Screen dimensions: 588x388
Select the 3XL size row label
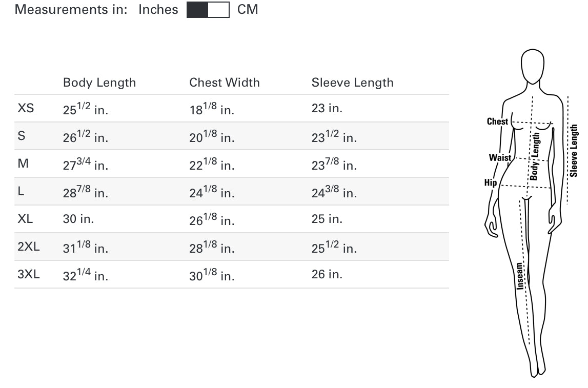pyautogui.click(x=28, y=274)
